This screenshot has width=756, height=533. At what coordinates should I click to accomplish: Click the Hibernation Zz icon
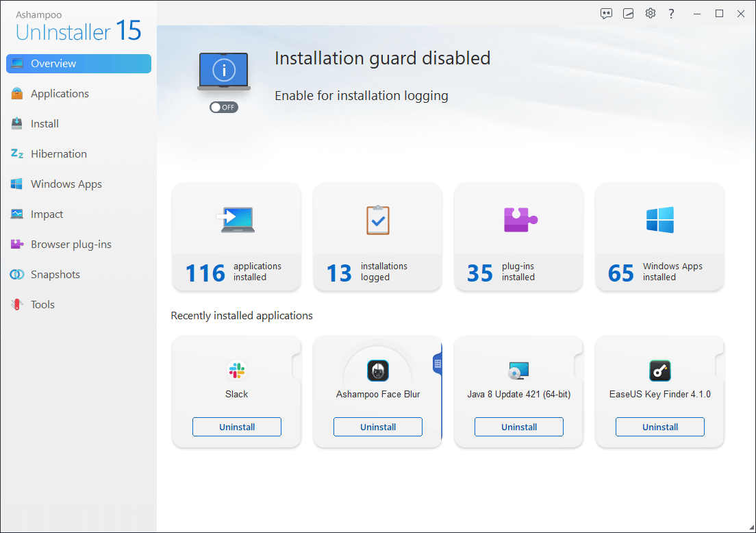18,153
